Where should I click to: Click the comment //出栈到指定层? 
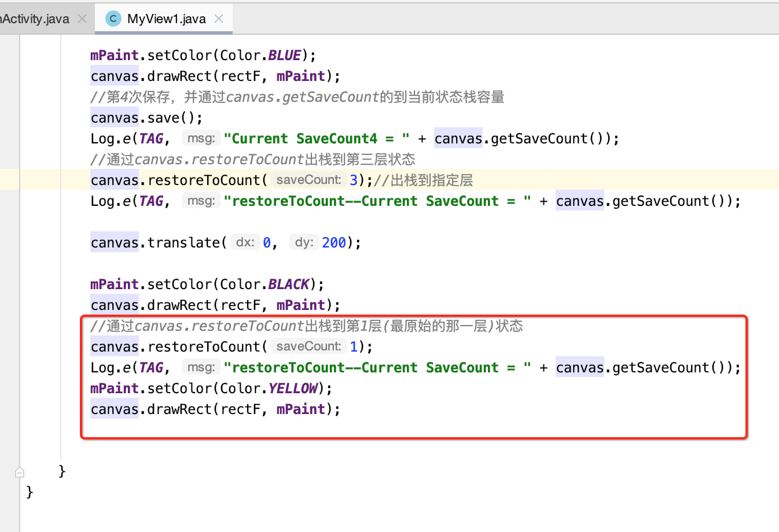pyautogui.click(x=424, y=180)
